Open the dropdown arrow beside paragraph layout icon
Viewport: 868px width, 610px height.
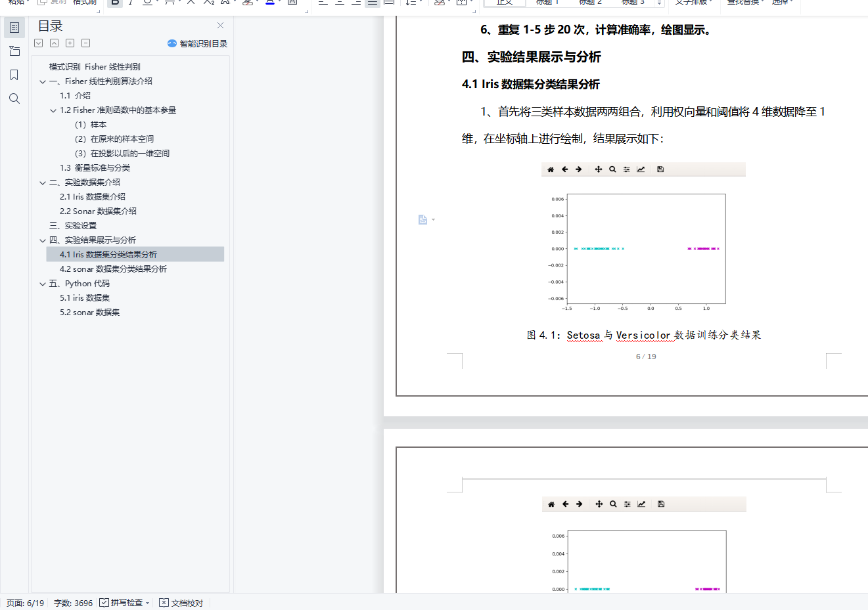433,219
